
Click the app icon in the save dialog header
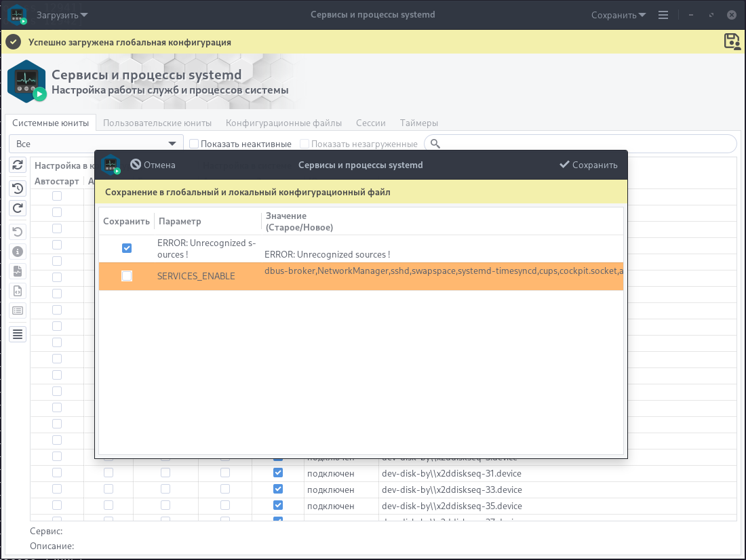click(111, 165)
